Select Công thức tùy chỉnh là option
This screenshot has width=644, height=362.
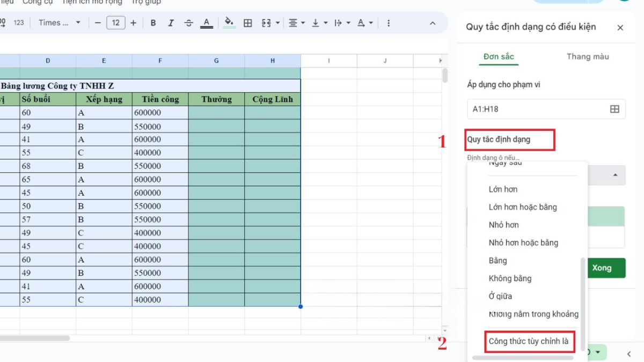[x=528, y=341]
